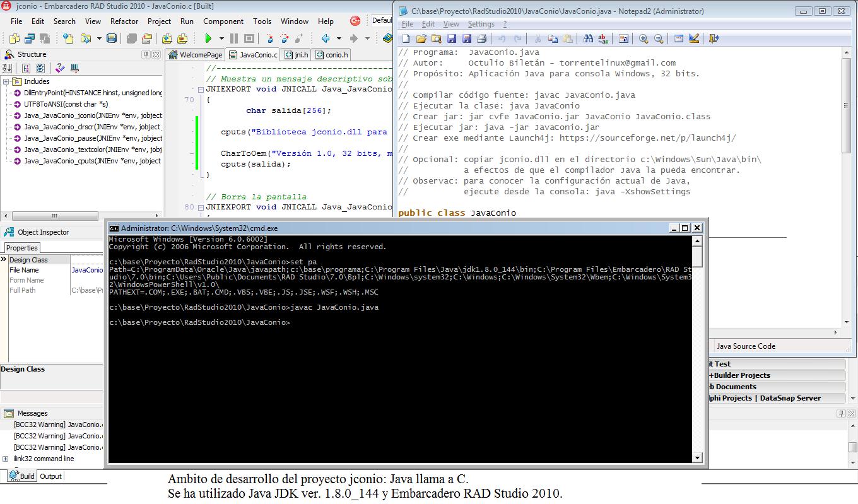The width and height of the screenshot is (858, 504).
Task: Run the project with the green arrow
Action: (x=208, y=38)
